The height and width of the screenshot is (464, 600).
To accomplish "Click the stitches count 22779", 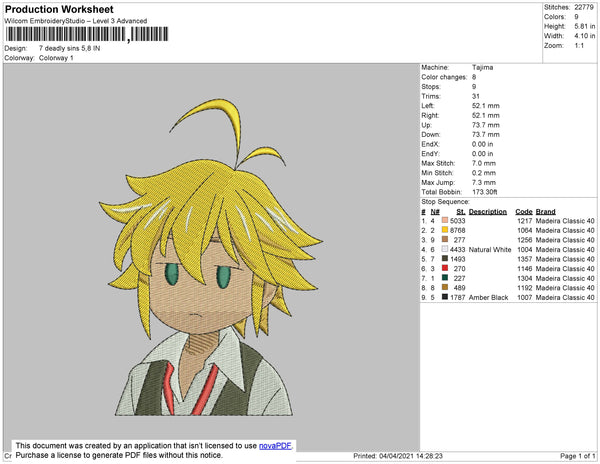I will [584, 7].
